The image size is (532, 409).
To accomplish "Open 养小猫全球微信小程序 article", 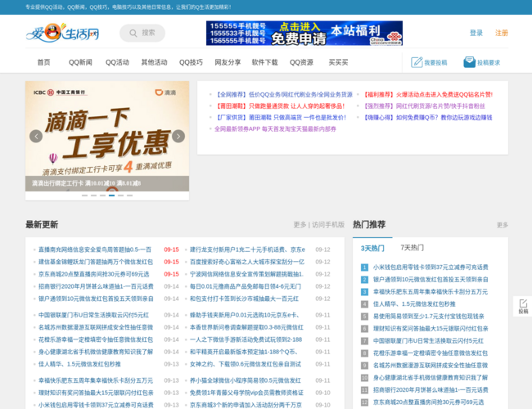I will (246, 380).
